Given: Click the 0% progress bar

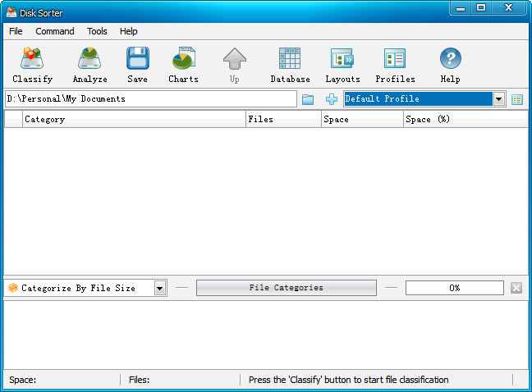Looking at the screenshot, I should coord(454,288).
